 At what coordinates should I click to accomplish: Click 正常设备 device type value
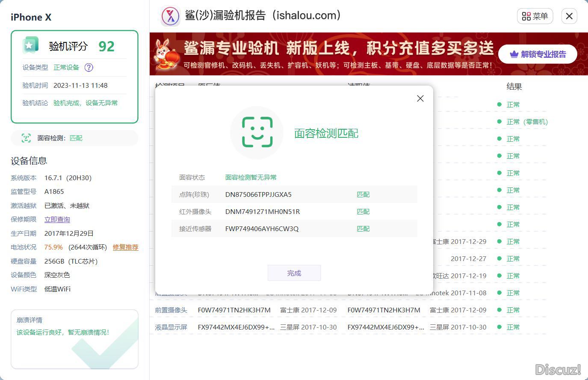pyautogui.click(x=66, y=67)
